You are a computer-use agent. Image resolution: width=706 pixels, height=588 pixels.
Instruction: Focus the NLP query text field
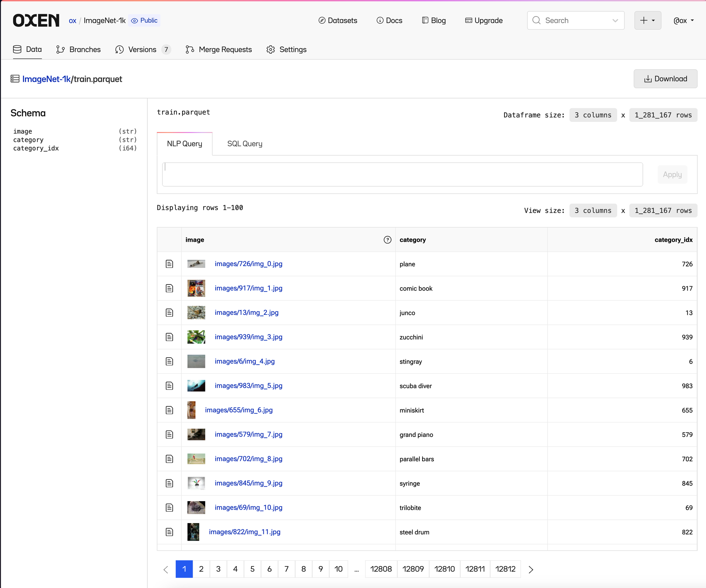pos(402,174)
